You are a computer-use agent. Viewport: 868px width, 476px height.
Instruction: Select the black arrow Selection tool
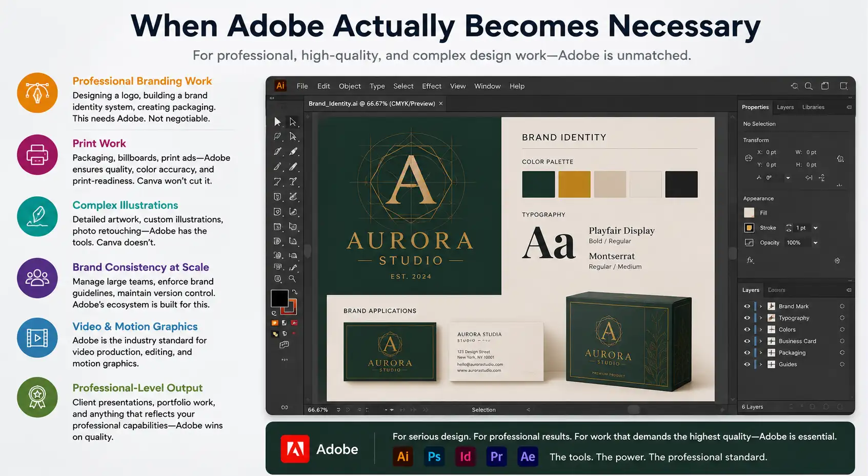click(277, 121)
